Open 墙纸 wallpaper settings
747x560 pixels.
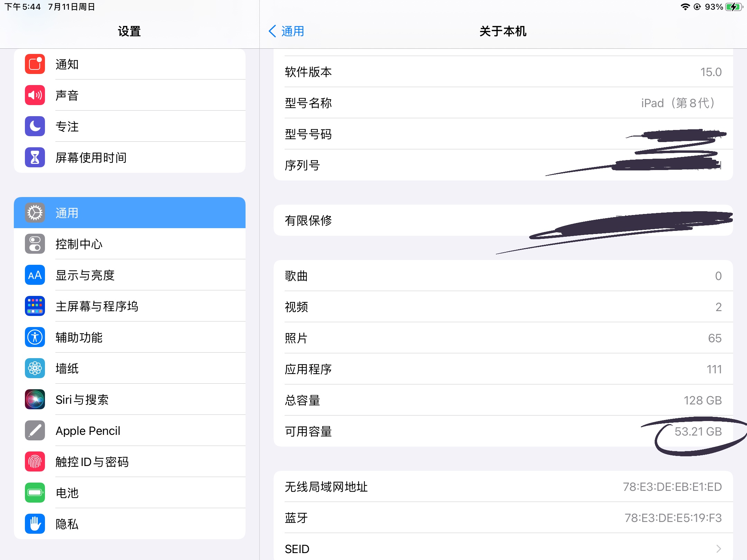point(67,368)
